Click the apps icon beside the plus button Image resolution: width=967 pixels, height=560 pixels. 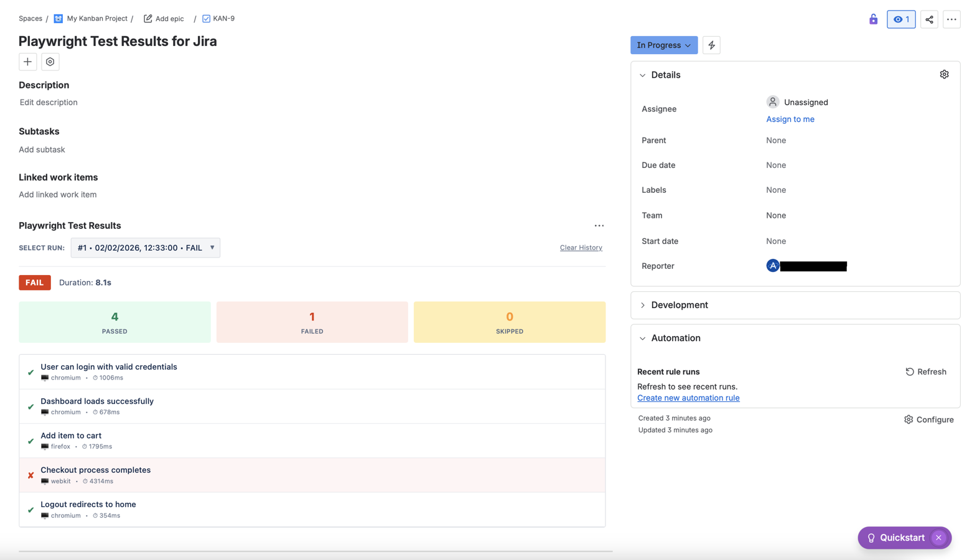[50, 62]
